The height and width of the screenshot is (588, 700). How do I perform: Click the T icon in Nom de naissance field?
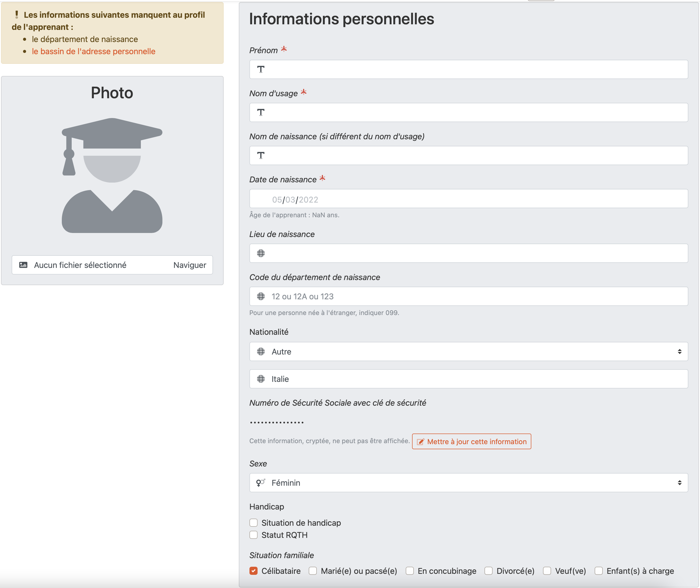[x=261, y=155]
